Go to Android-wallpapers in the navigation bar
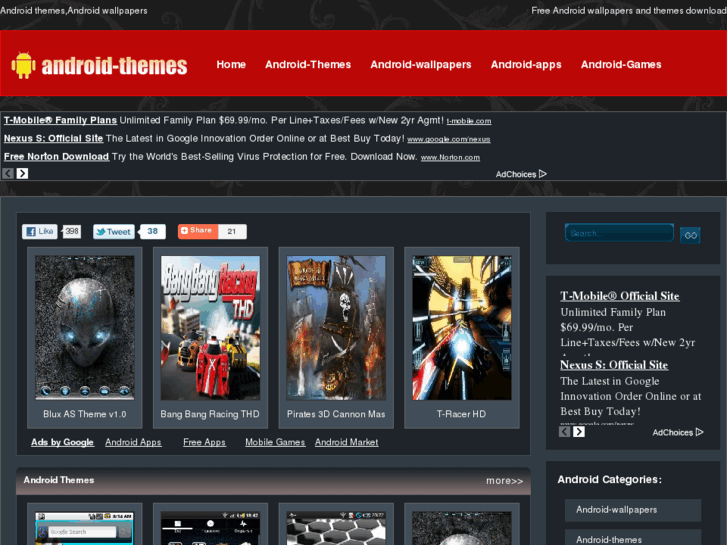 pyautogui.click(x=421, y=64)
